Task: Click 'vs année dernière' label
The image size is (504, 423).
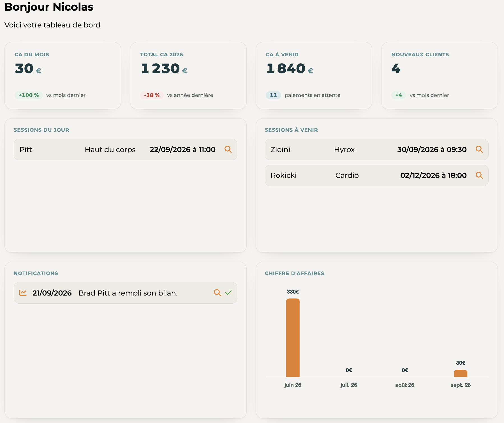Action: pyautogui.click(x=190, y=95)
